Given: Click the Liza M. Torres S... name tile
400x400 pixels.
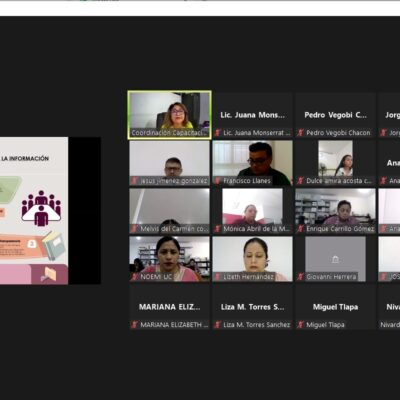Looking at the screenshot, I should (x=253, y=307).
